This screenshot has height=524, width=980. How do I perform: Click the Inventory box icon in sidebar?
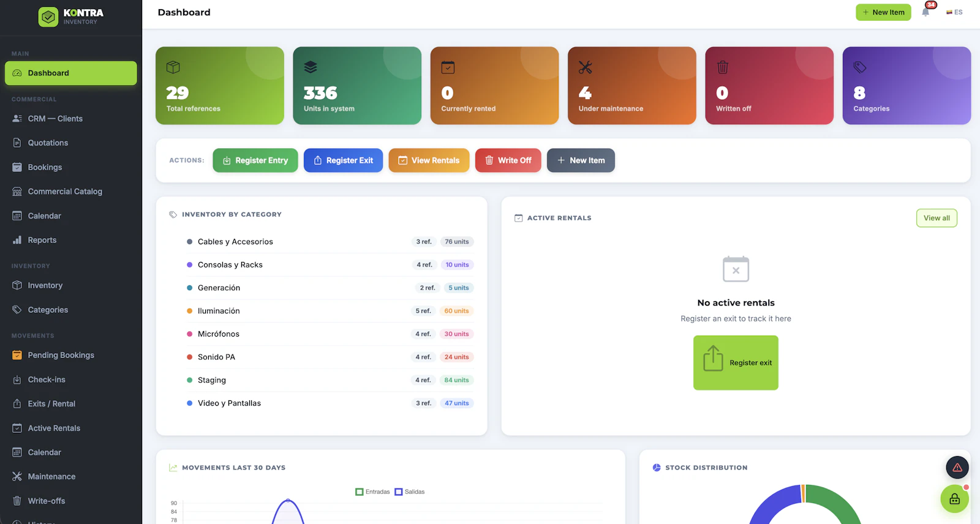(17, 285)
